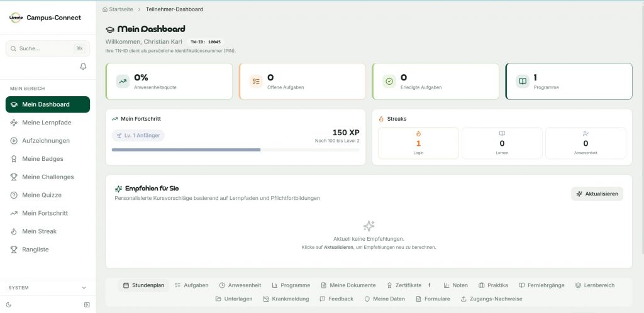The image size is (644, 313).
Task: Open Rangliste in sidebar
Action: click(48, 250)
